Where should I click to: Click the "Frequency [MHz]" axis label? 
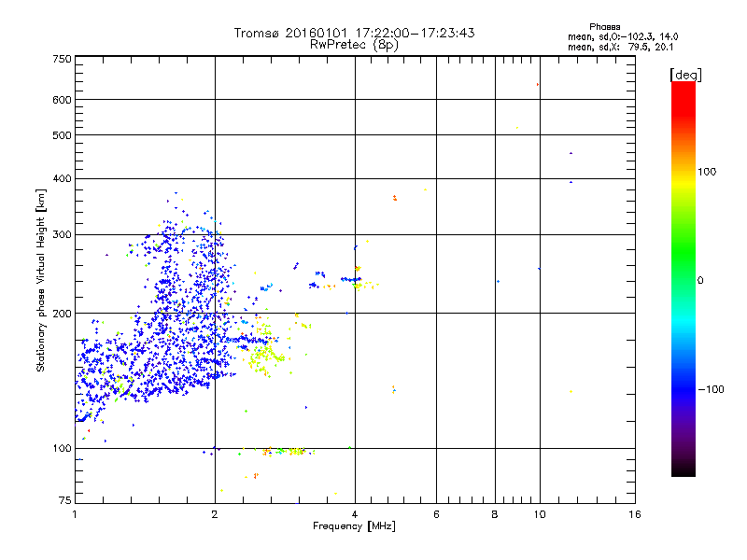354,526
